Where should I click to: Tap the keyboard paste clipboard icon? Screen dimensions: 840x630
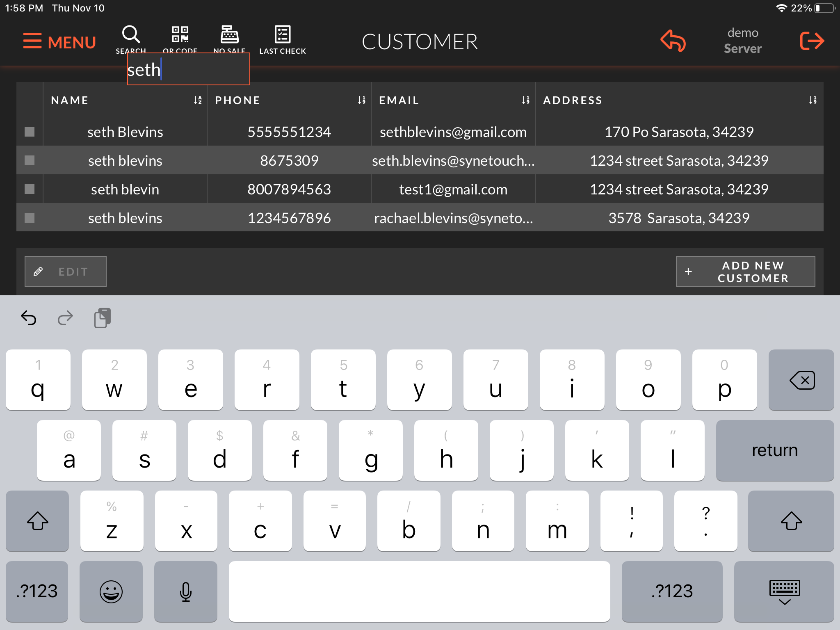[x=103, y=318]
